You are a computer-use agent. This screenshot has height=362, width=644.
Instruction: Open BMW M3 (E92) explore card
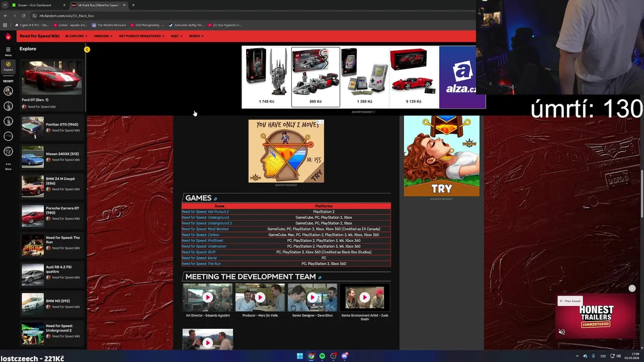click(x=51, y=304)
